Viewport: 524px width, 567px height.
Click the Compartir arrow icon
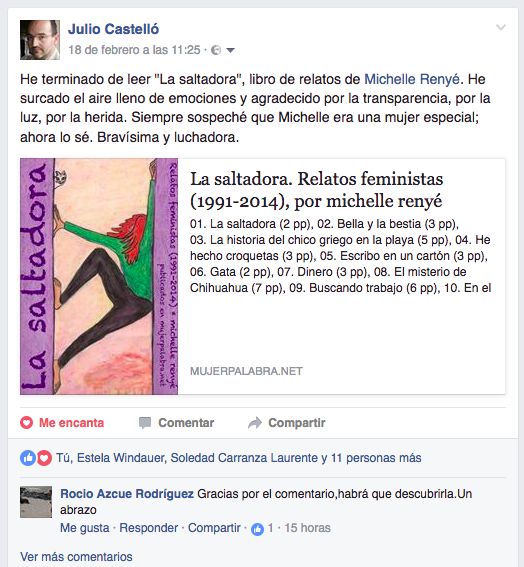pos(255,423)
